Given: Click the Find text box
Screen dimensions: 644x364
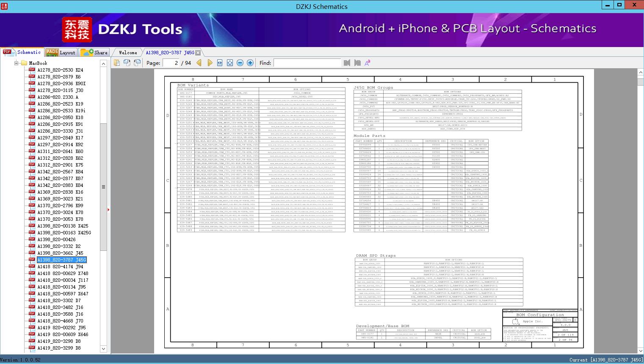Looking at the screenshot, I should pos(307,63).
